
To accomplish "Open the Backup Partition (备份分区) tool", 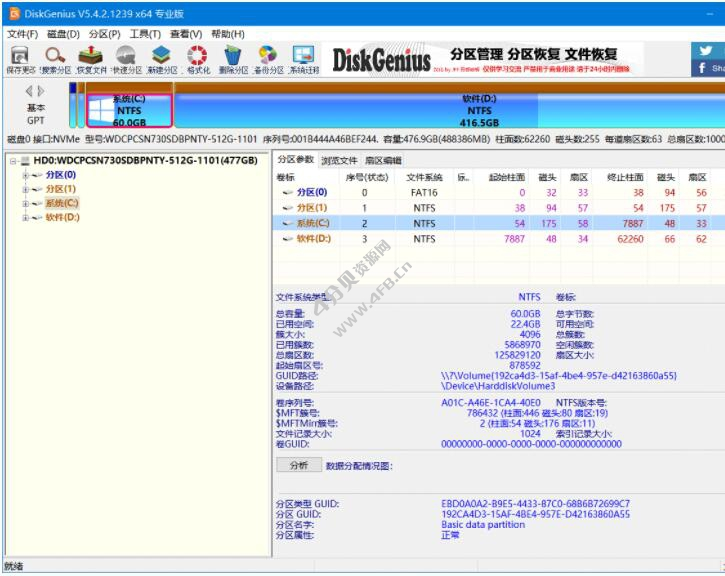I will 268,58.
